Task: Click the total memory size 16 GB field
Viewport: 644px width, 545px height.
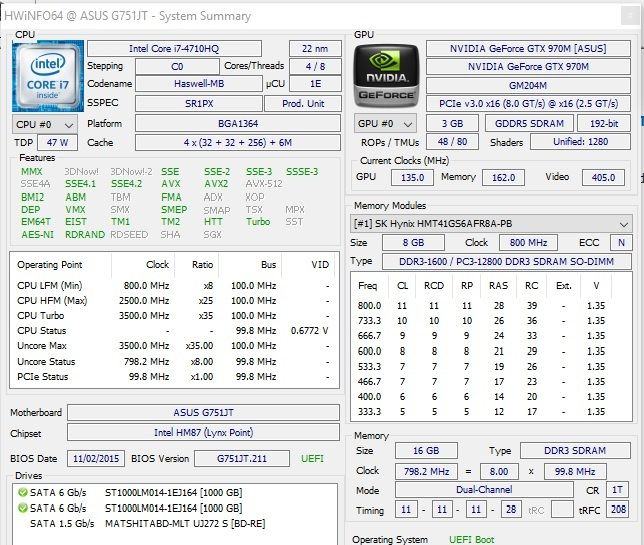Action: pos(426,451)
